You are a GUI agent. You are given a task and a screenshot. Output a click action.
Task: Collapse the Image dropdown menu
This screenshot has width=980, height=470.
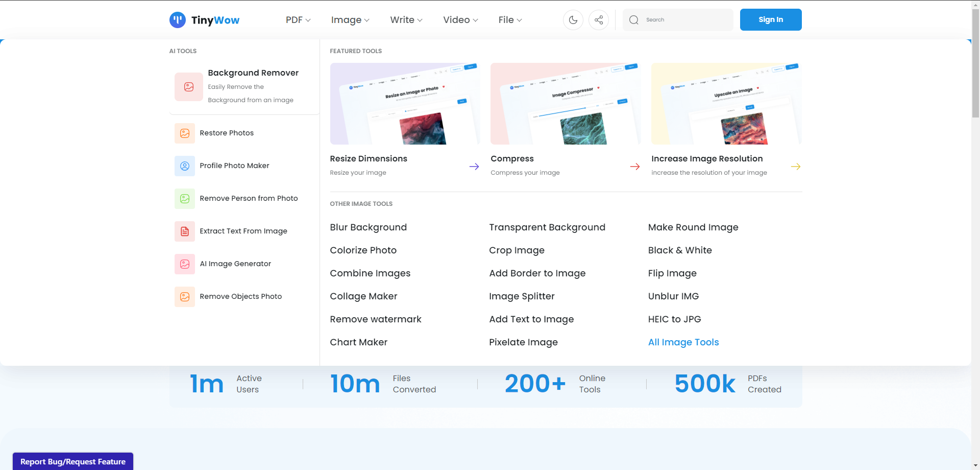(350, 20)
